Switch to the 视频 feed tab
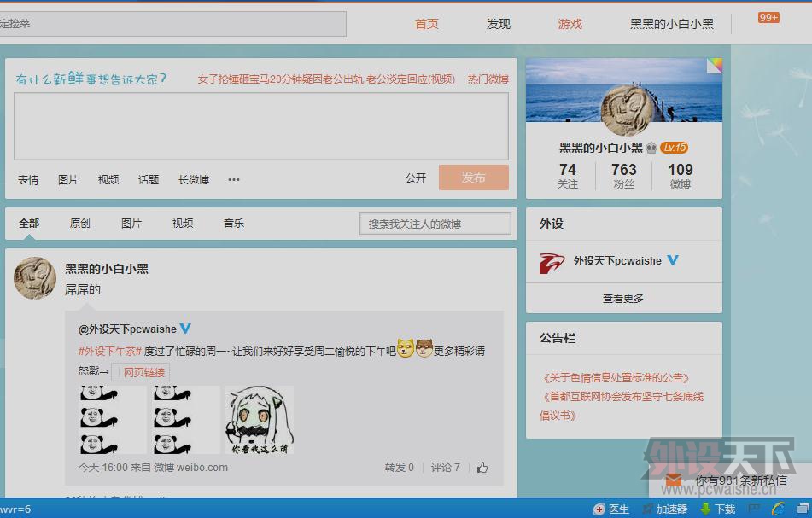 pos(182,223)
